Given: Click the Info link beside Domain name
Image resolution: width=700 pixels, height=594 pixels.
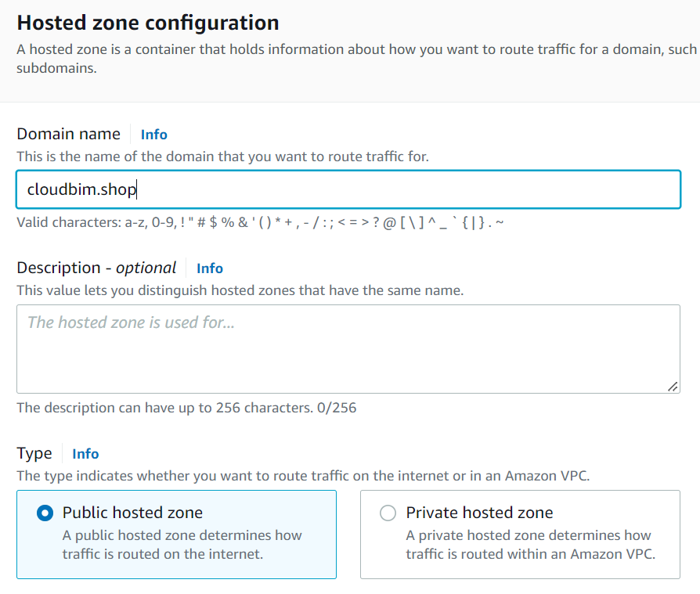Looking at the screenshot, I should 153,135.
